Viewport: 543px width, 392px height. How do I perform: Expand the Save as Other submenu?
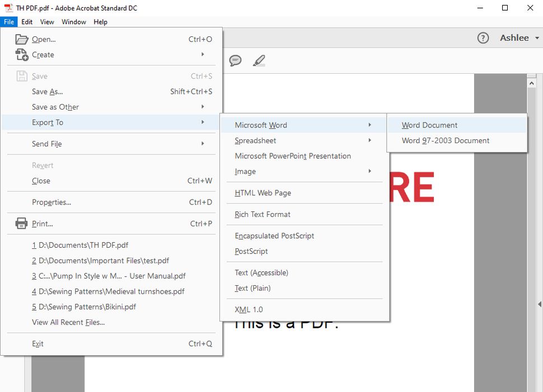coord(55,107)
